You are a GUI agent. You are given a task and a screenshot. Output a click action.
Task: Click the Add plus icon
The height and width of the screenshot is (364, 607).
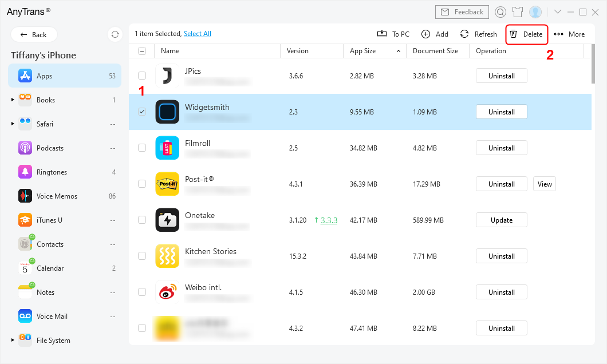click(425, 34)
